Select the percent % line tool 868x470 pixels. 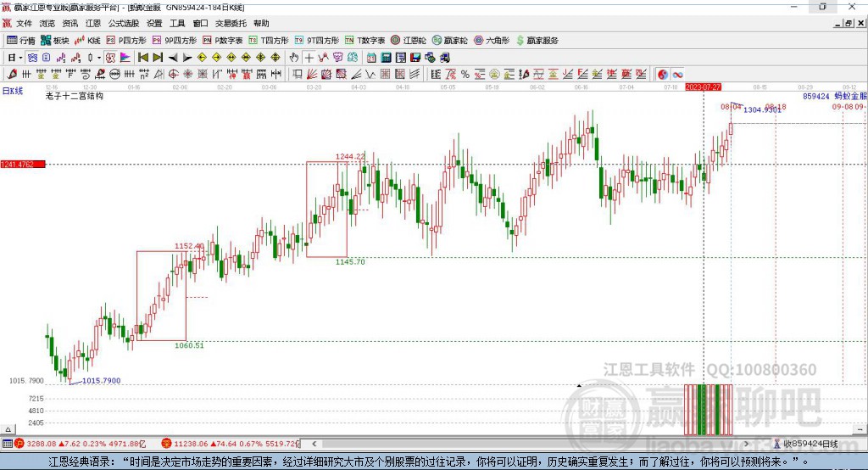pos(465,75)
